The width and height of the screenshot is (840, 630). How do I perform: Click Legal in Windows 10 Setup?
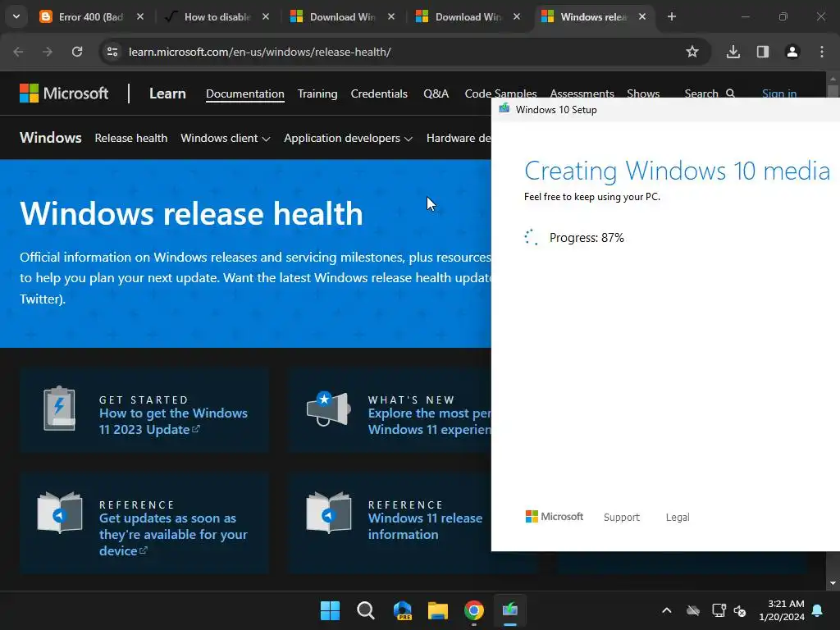click(678, 517)
